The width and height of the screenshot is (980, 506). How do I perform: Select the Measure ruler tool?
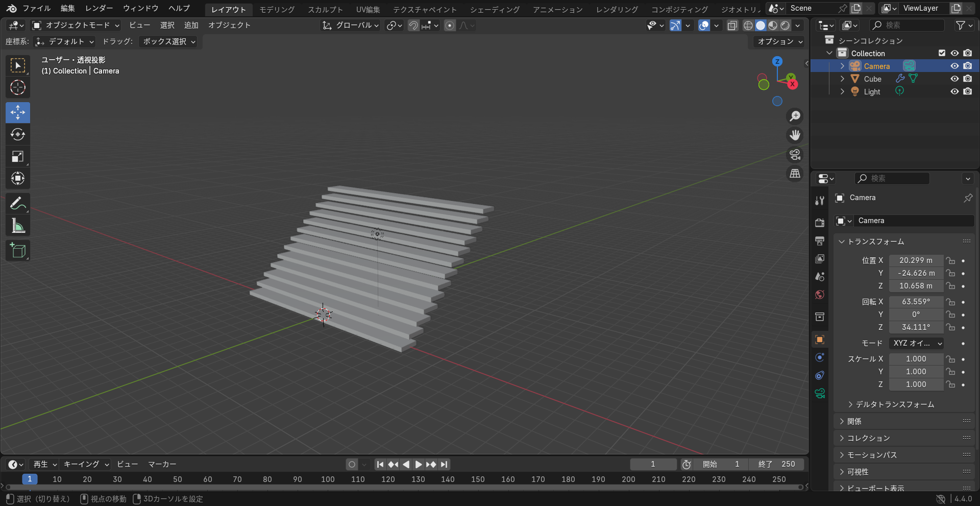18,226
